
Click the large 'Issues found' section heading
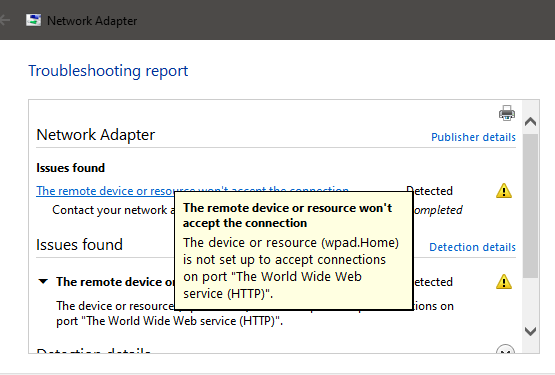(80, 245)
